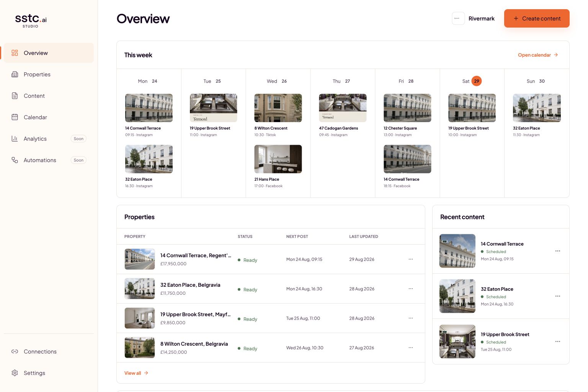Open the 8 Wilton Crescent Tiktok post thumbnail
Screen dimensions: 588x392
pyautogui.click(x=278, y=108)
